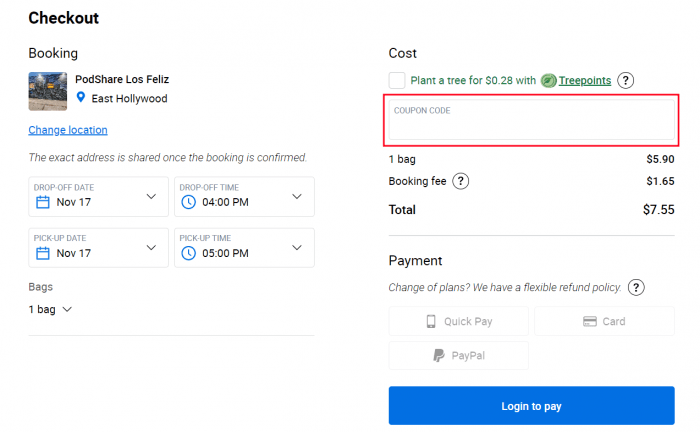
Task: Click the clock icon in Pick-up Time
Action: tap(188, 253)
